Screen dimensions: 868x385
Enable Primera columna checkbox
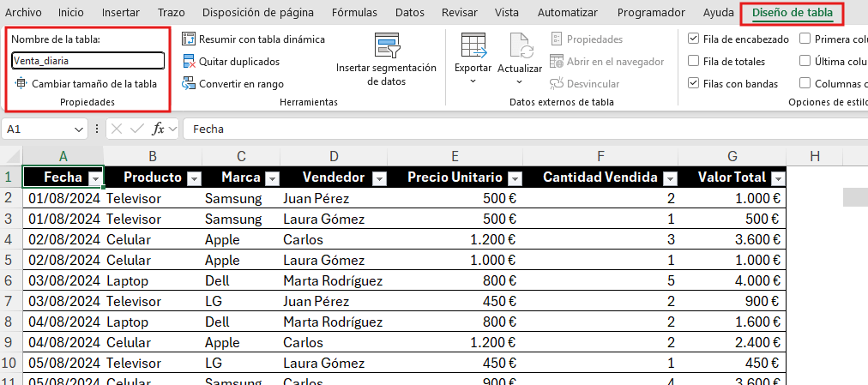(805, 39)
